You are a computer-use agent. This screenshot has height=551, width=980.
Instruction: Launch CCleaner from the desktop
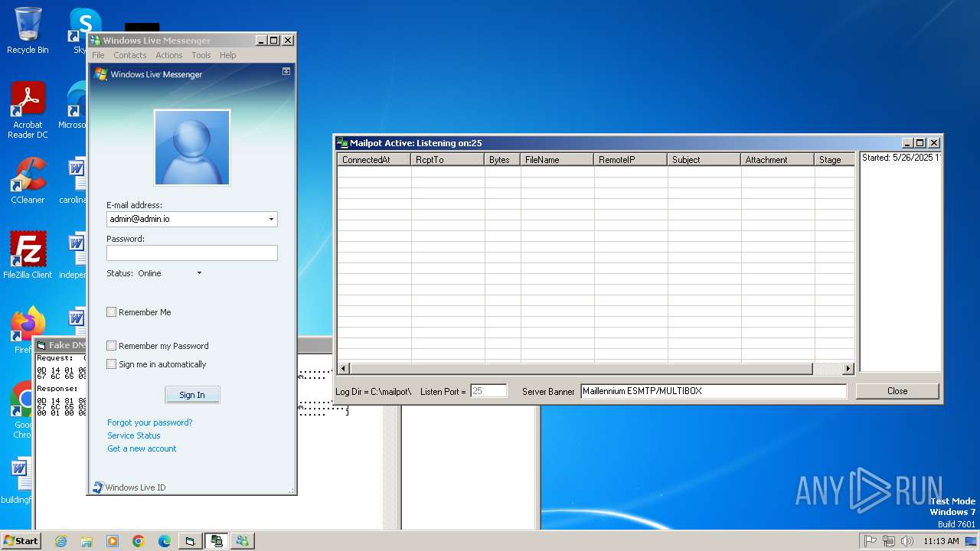point(28,181)
